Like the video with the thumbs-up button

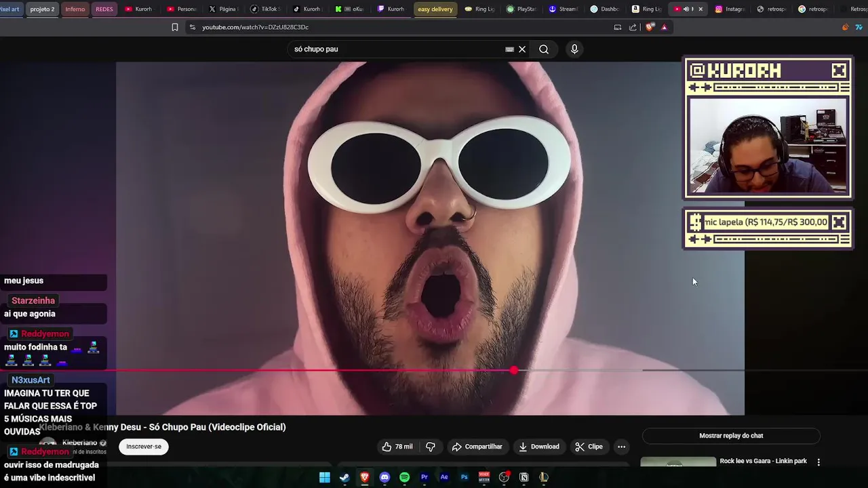397,447
